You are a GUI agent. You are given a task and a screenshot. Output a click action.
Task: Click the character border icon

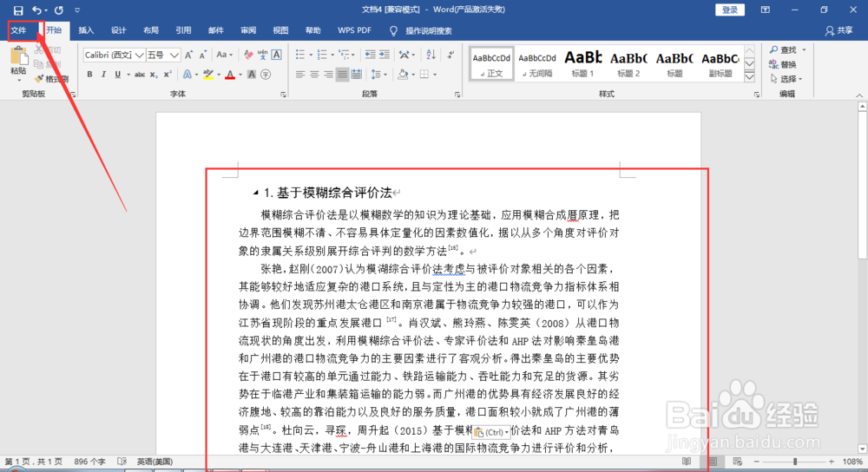pyautogui.click(x=276, y=55)
